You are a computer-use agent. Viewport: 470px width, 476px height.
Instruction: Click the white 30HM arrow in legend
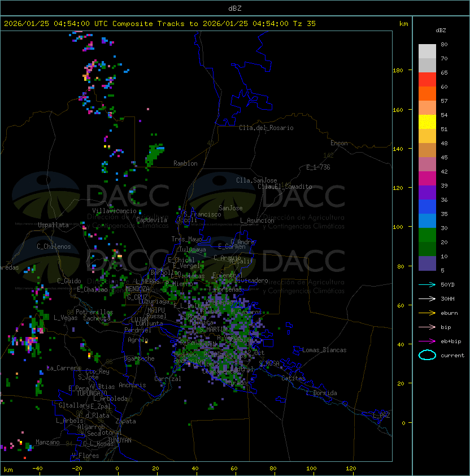[x=427, y=298]
